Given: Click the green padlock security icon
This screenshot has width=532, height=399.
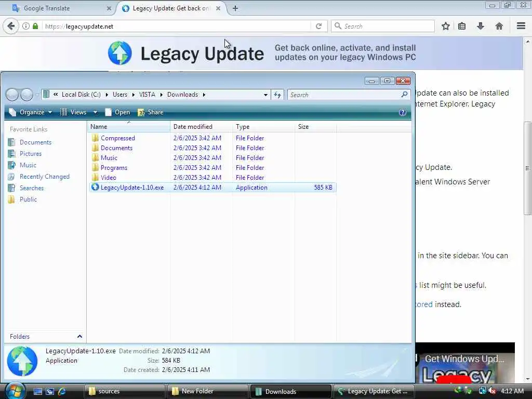Looking at the screenshot, I should pos(35,26).
